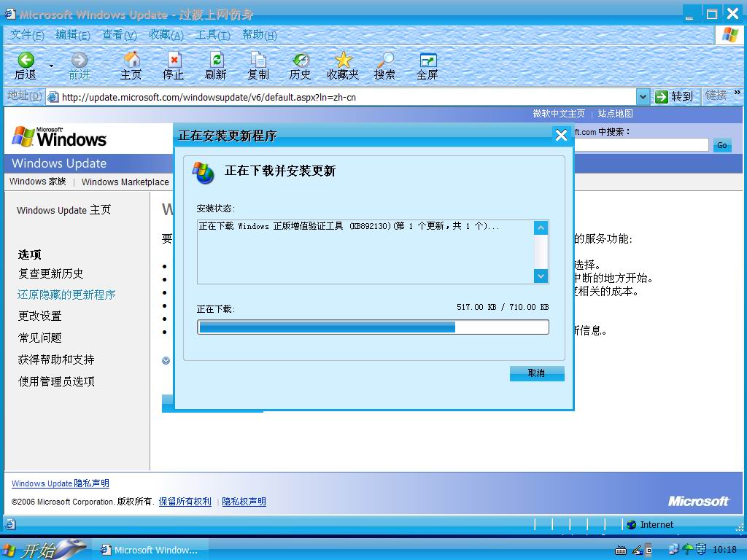The height and width of the screenshot is (560, 747).
Task: Click the Windows flag throbber icon
Action: click(729, 34)
